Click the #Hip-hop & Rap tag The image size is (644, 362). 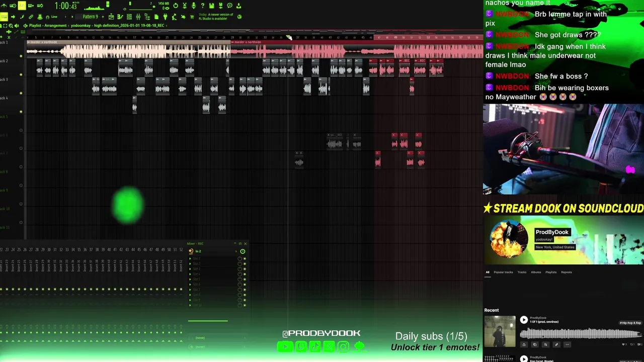coord(630,323)
